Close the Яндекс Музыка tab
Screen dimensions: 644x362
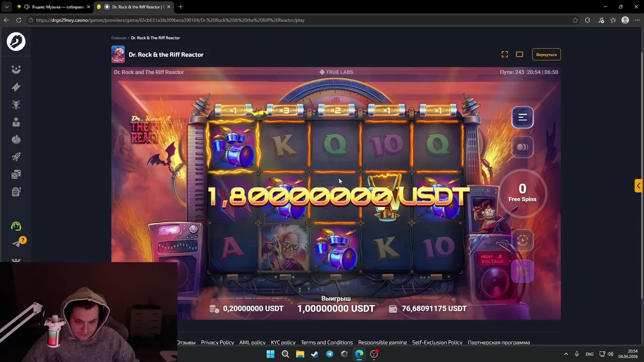[89, 7]
